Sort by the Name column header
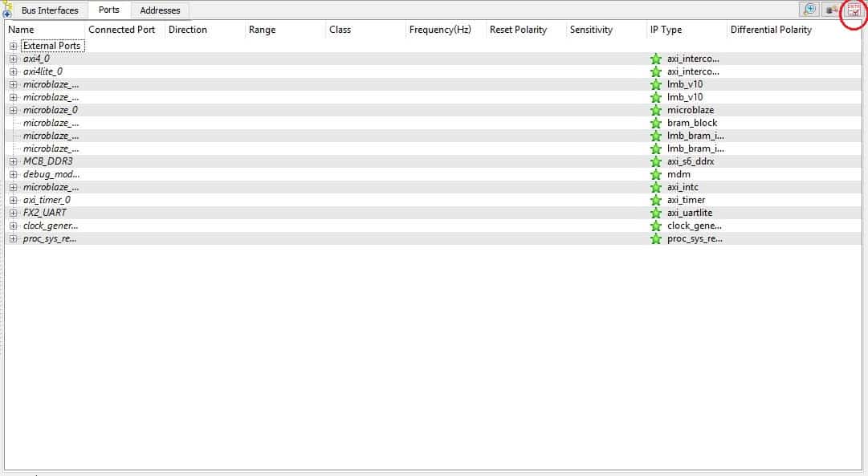Image resolution: width=868 pixels, height=476 pixels. coord(22,30)
